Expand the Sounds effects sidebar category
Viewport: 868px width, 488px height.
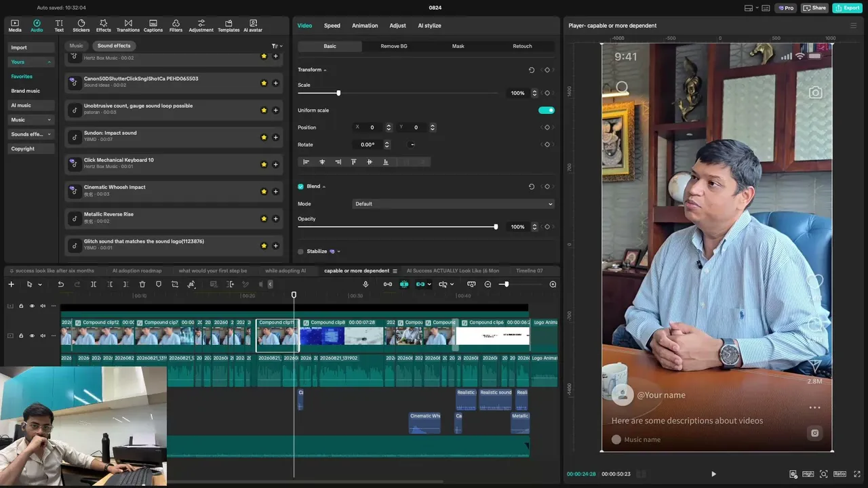point(31,134)
